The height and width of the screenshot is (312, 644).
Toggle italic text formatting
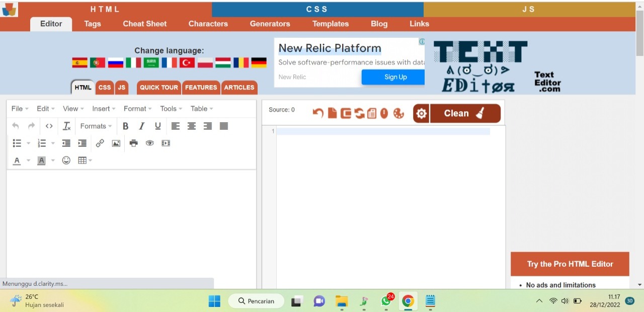point(142,126)
